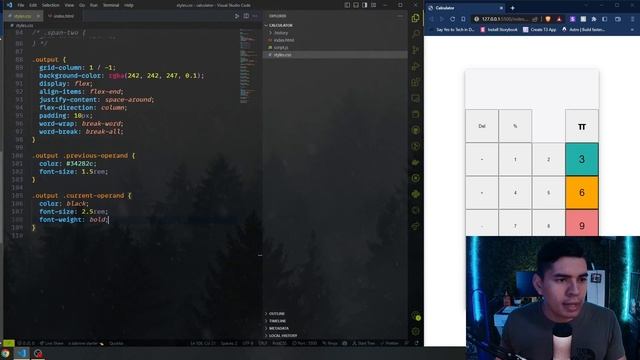Viewport: 640px width, 360px height.
Task: Open the Search view in VS Code
Action: 416,34
